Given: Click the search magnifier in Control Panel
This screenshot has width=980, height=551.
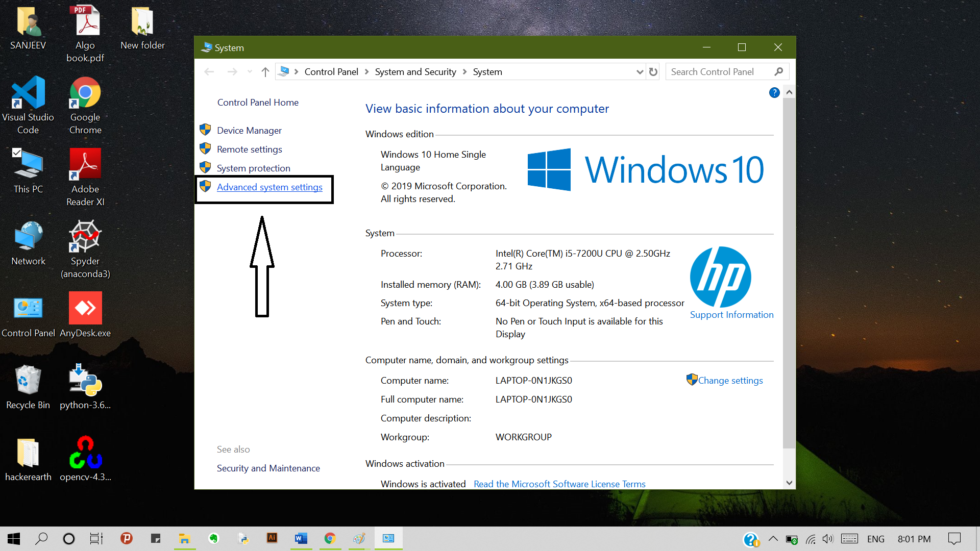Looking at the screenshot, I should coord(778,72).
